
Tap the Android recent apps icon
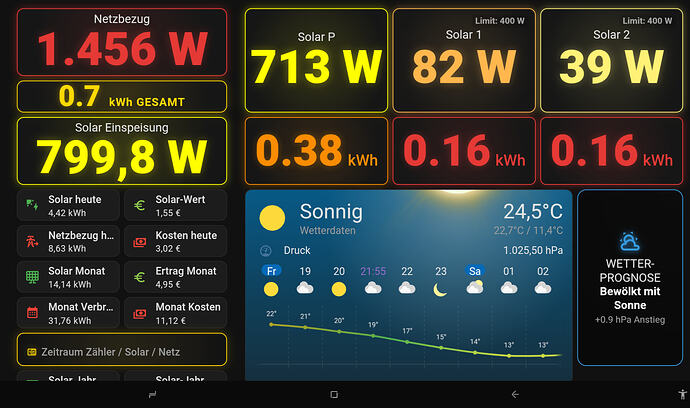coord(153,394)
